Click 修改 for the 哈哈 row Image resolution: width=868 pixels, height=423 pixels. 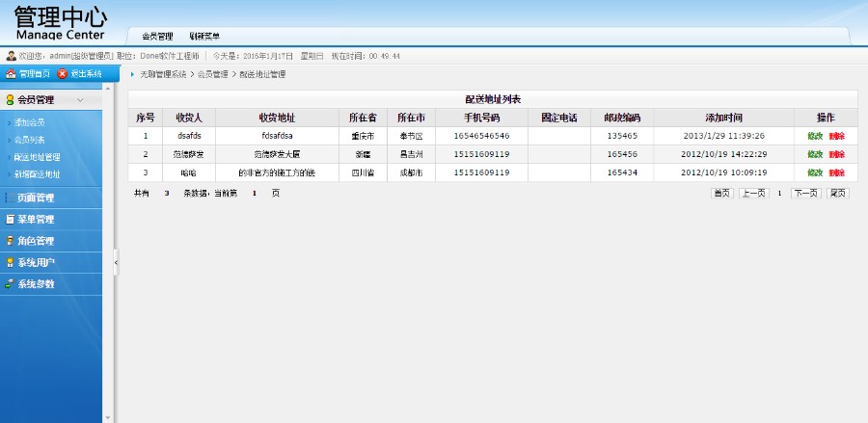(815, 172)
